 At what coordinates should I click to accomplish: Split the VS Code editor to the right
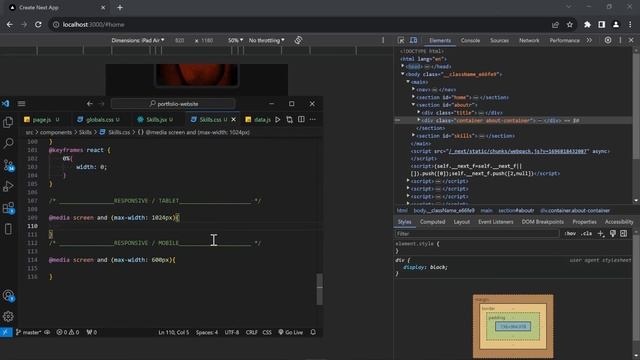coord(301,120)
